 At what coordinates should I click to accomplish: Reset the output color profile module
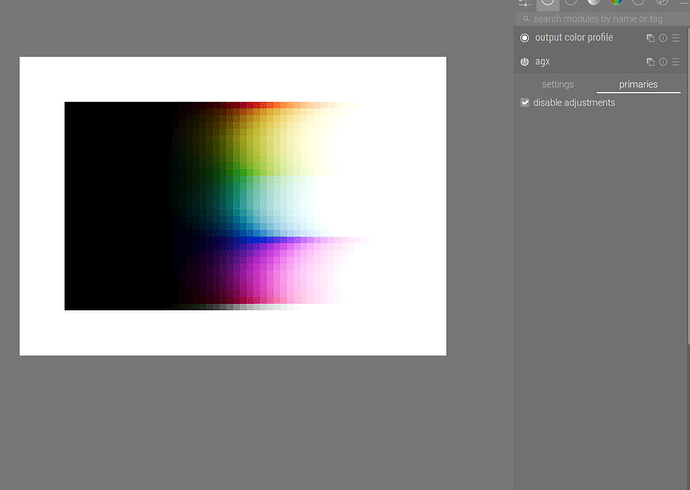pyautogui.click(x=662, y=38)
